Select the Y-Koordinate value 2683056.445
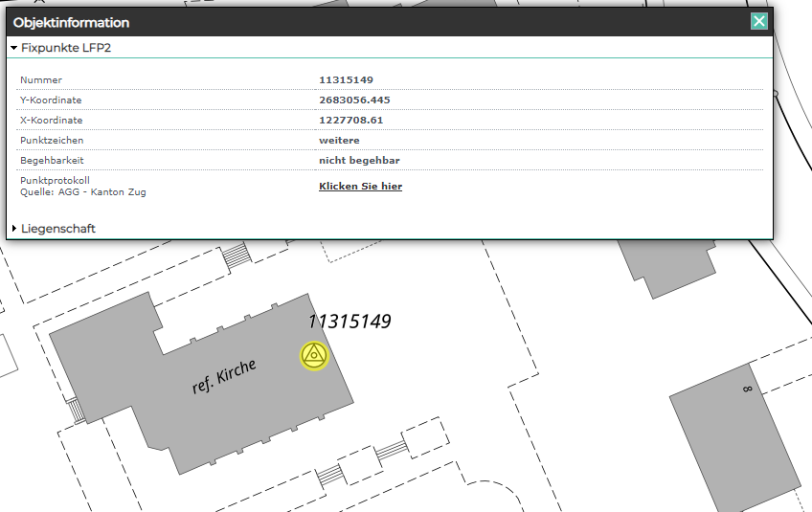This screenshot has width=812, height=512. [354, 100]
